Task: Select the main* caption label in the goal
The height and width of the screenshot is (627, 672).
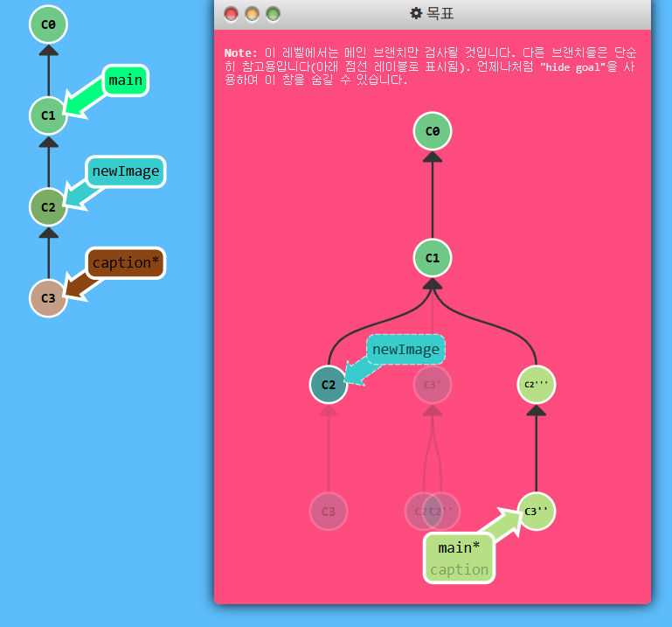Action: (459, 558)
